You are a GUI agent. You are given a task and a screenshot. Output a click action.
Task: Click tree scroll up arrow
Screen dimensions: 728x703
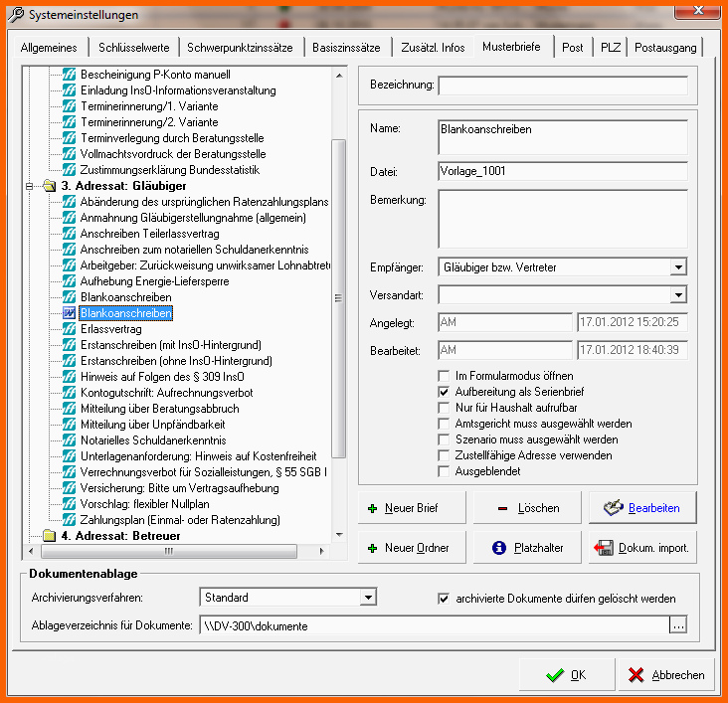coord(339,75)
